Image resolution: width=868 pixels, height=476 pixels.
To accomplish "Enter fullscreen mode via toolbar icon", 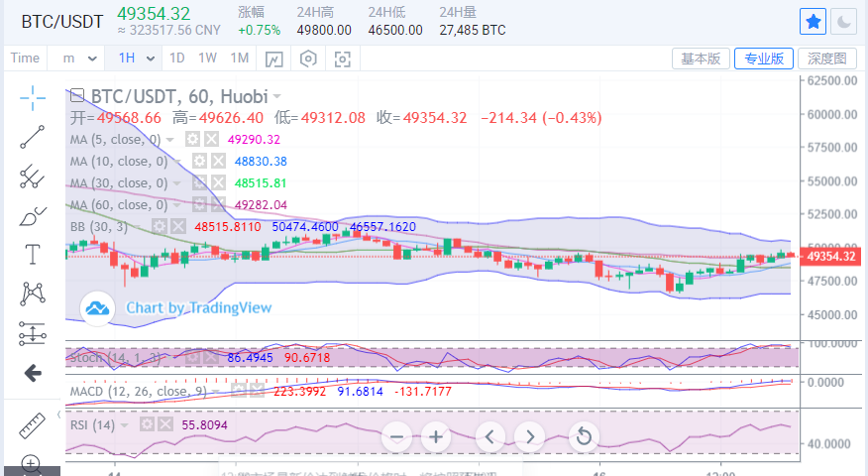I will 343,59.
